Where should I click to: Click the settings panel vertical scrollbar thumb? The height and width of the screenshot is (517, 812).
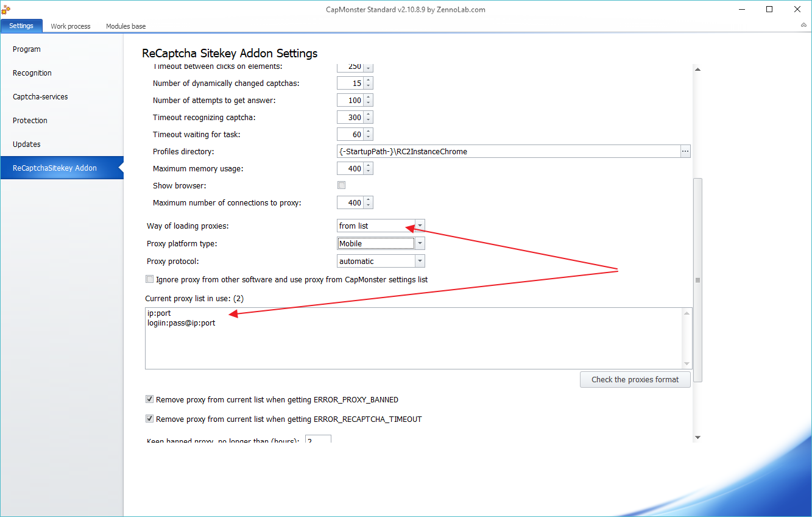click(698, 280)
